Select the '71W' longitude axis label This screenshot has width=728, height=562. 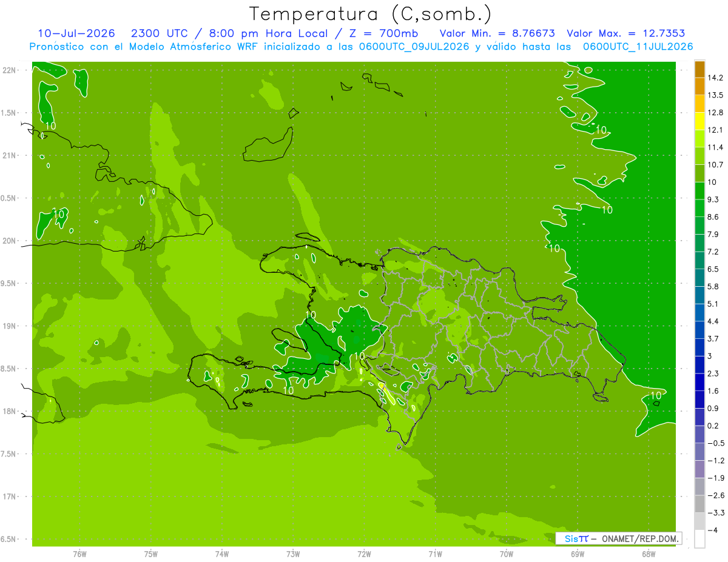pos(435,554)
